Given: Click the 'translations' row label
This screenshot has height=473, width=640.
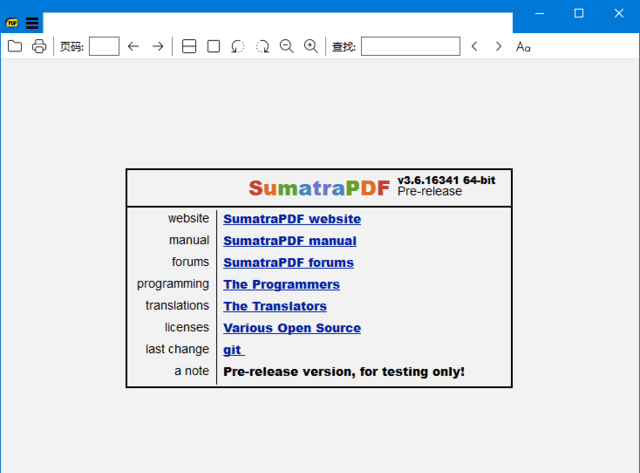Looking at the screenshot, I should pyautogui.click(x=177, y=306).
